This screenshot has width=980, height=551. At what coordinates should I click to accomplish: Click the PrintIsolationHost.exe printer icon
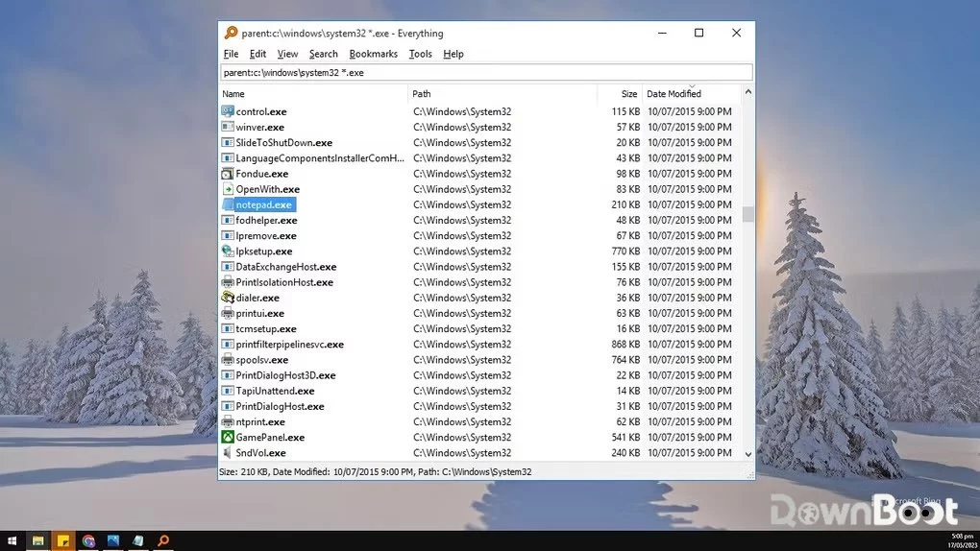[x=228, y=282]
